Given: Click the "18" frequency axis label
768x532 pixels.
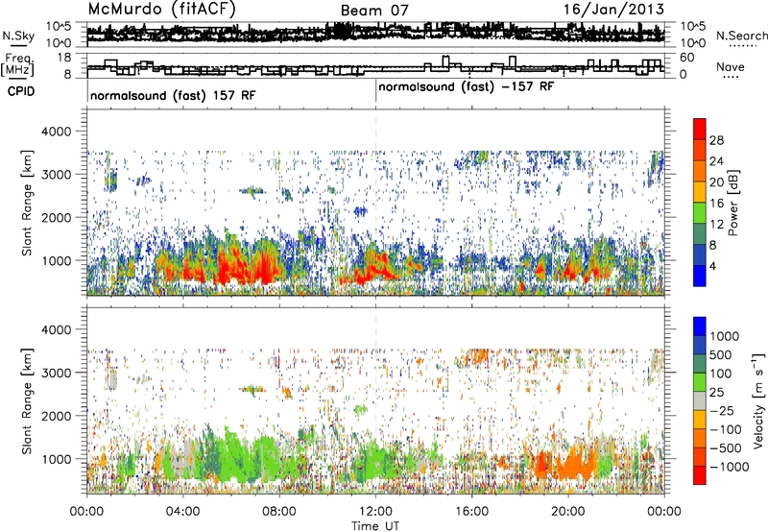Looking at the screenshot, I should pos(64,58).
